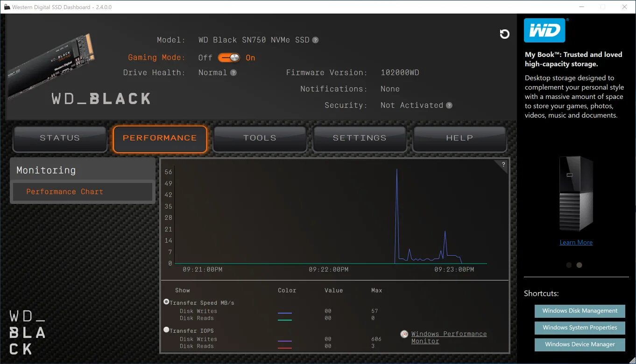Go to the Tools tab
The image size is (636, 364).
point(260,139)
